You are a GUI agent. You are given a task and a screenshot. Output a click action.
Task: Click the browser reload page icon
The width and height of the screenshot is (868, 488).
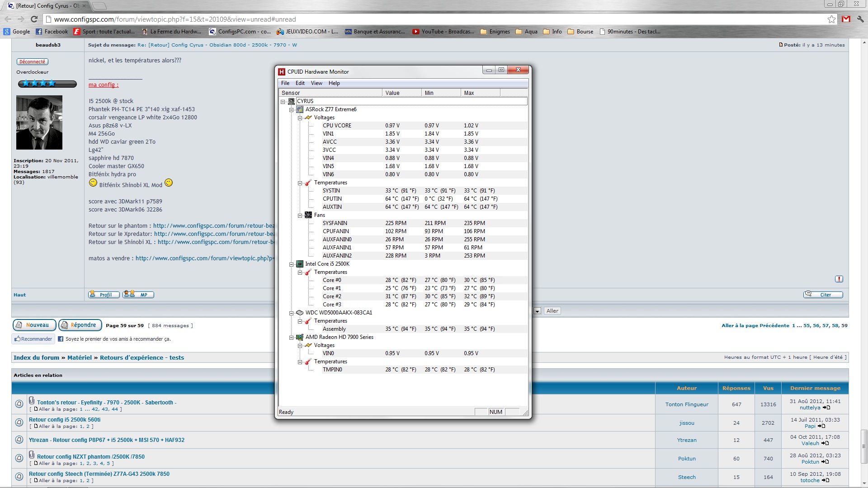click(x=34, y=19)
